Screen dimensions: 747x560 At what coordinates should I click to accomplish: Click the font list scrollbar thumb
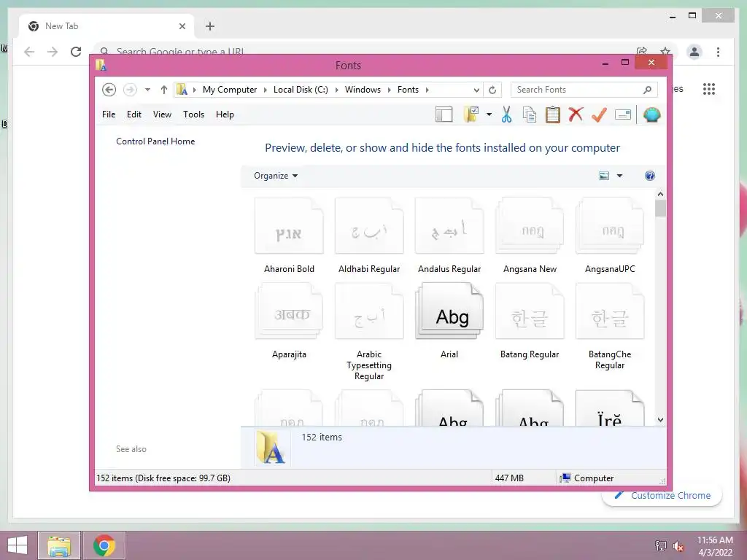tap(660, 209)
